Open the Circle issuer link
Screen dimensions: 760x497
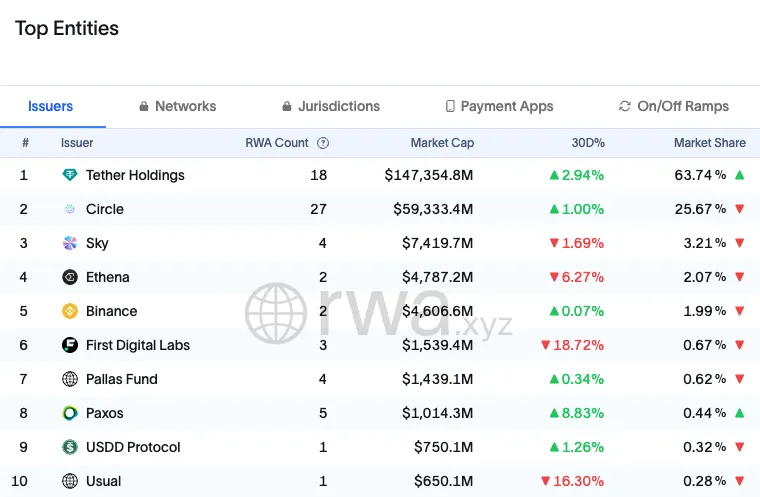tap(105, 209)
